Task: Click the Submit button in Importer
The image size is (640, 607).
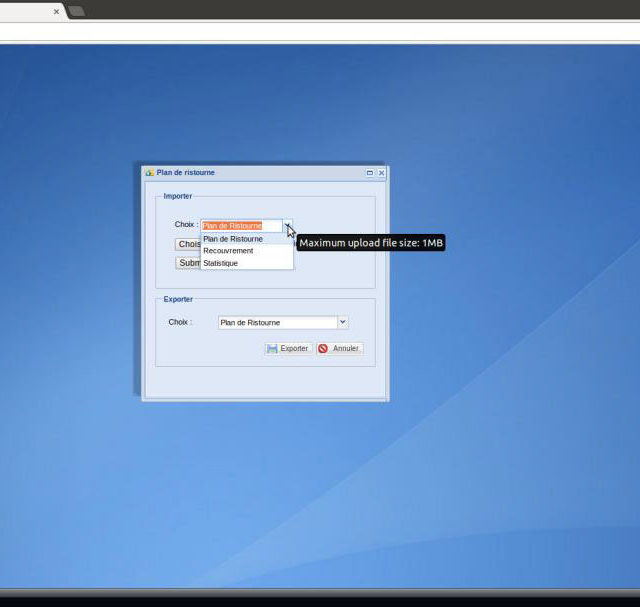Action: point(188,263)
